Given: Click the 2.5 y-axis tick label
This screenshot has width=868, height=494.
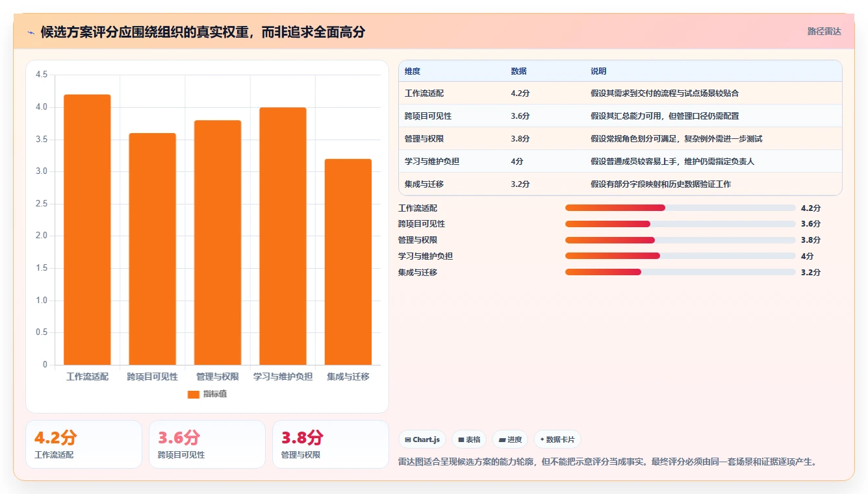Looking at the screenshot, I should (42, 204).
